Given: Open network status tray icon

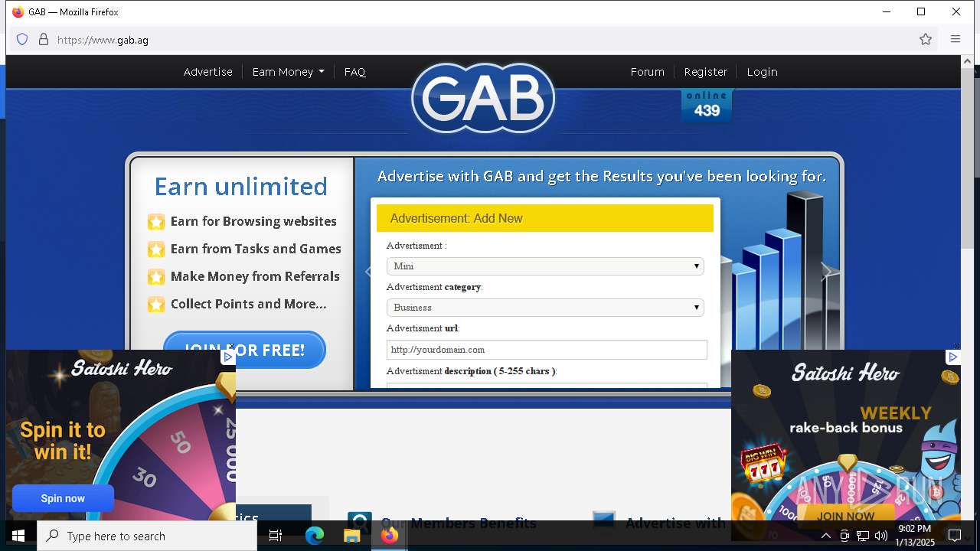Looking at the screenshot, I should coord(863,536).
